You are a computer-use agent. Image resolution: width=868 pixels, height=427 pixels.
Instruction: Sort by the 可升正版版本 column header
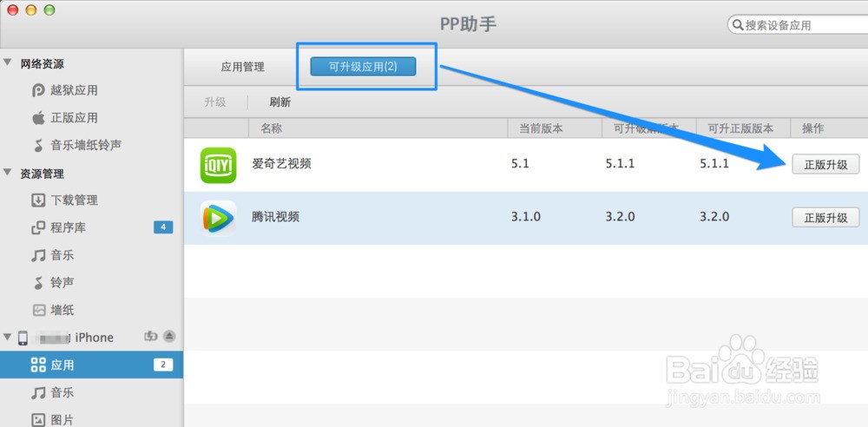pos(743,128)
